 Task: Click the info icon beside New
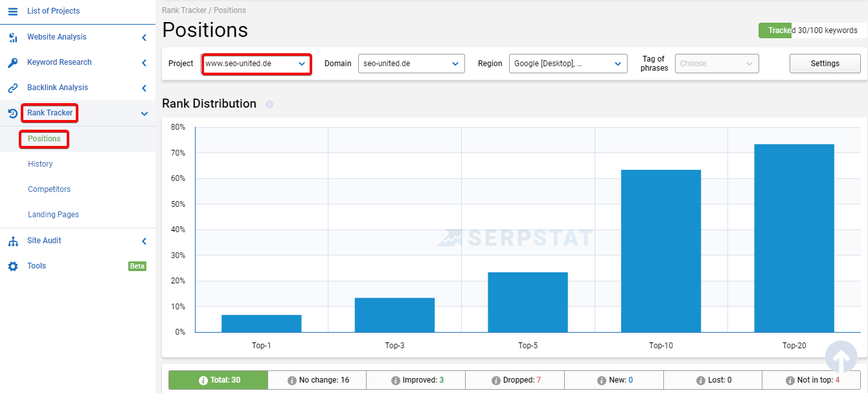click(602, 381)
